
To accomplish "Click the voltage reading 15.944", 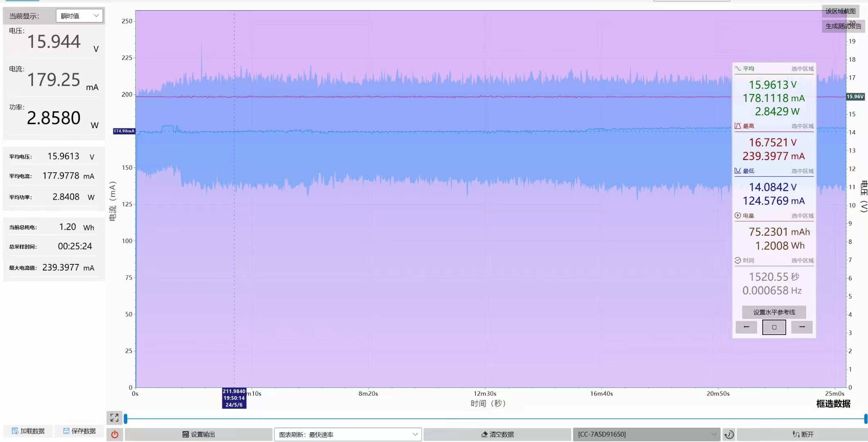I will [x=54, y=42].
